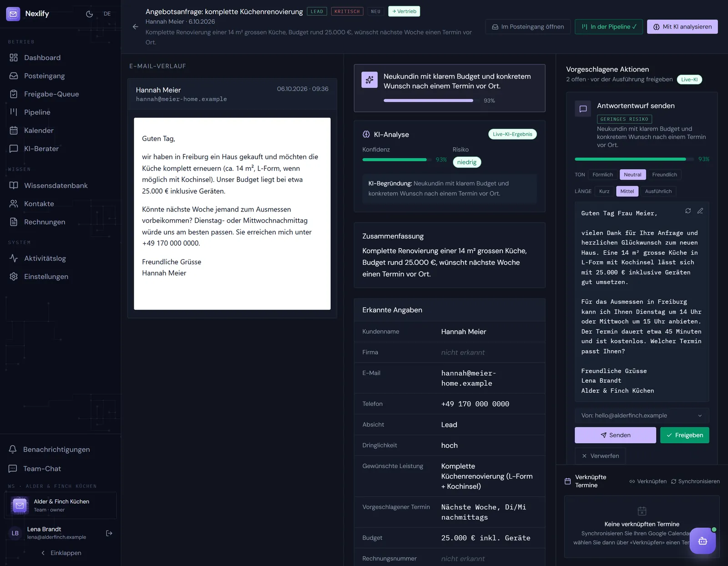
Task: Click the Rechnungen document icon
Action: click(x=14, y=222)
